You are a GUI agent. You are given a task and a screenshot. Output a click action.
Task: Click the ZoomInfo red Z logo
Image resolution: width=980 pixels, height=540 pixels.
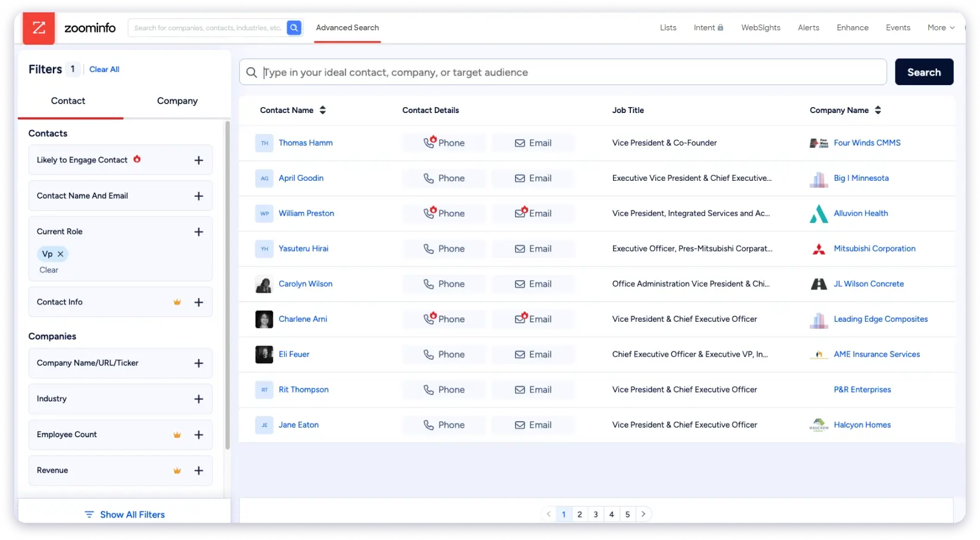click(39, 28)
